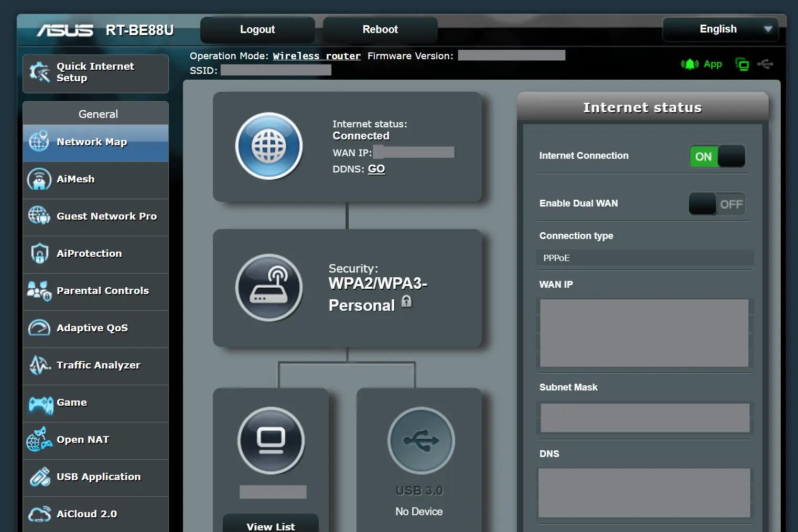798x532 pixels.
Task: Click the Network Map globe icon
Action: coord(39,141)
